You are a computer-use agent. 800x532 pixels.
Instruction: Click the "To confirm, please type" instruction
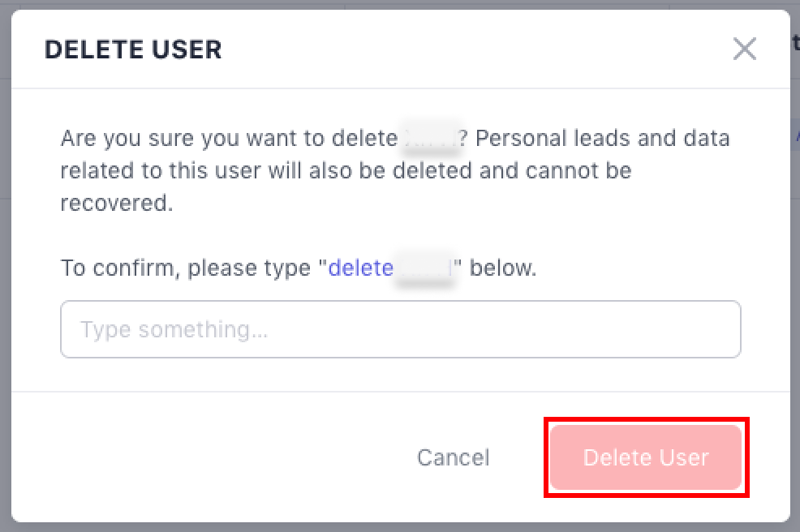pyautogui.click(x=191, y=268)
